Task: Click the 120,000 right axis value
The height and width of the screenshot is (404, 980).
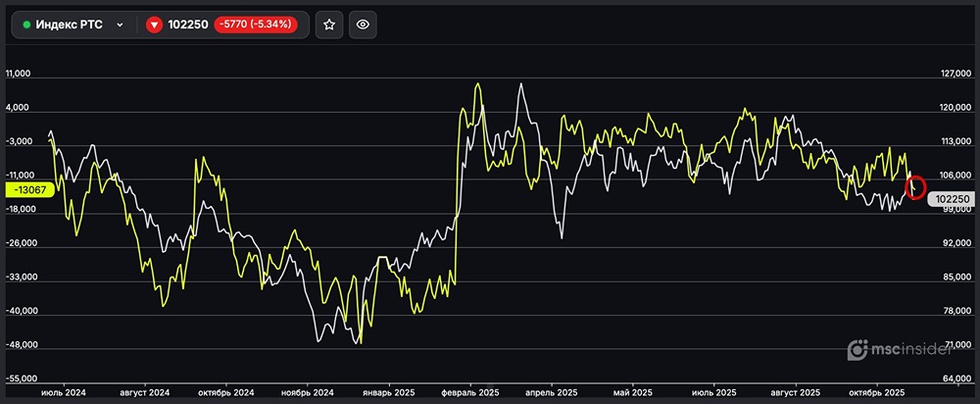Action: click(x=956, y=108)
